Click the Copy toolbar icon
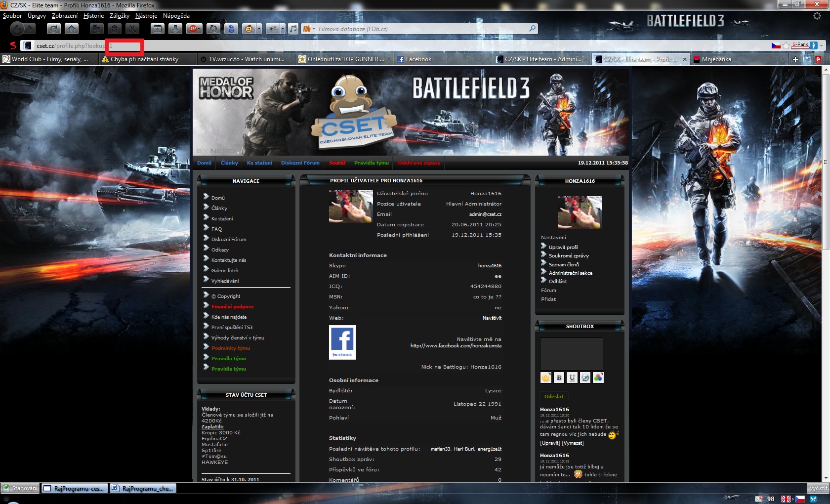The height and width of the screenshot is (504, 830). pyautogui.click(x=97, y=29)
